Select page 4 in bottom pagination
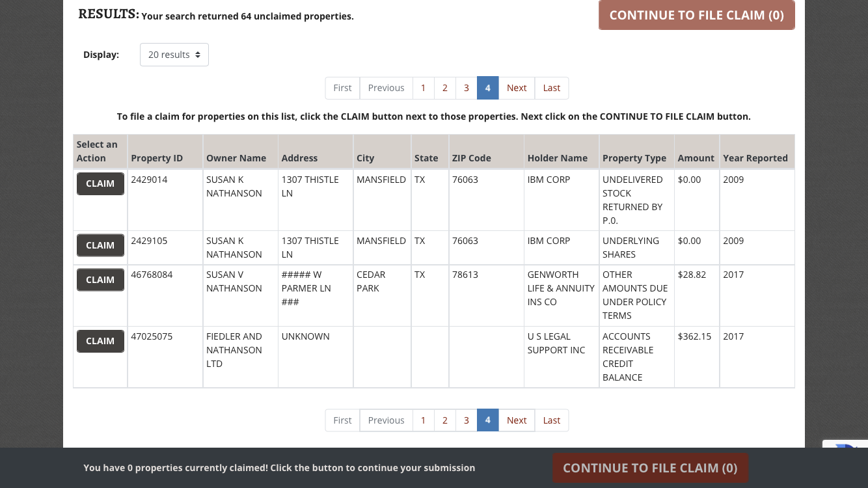 pyautogui.click(x=487, y=420)
